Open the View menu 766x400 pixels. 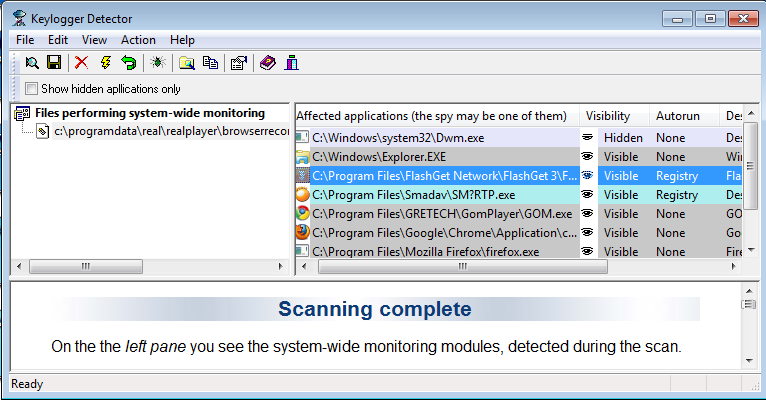[x=94, y=40]
